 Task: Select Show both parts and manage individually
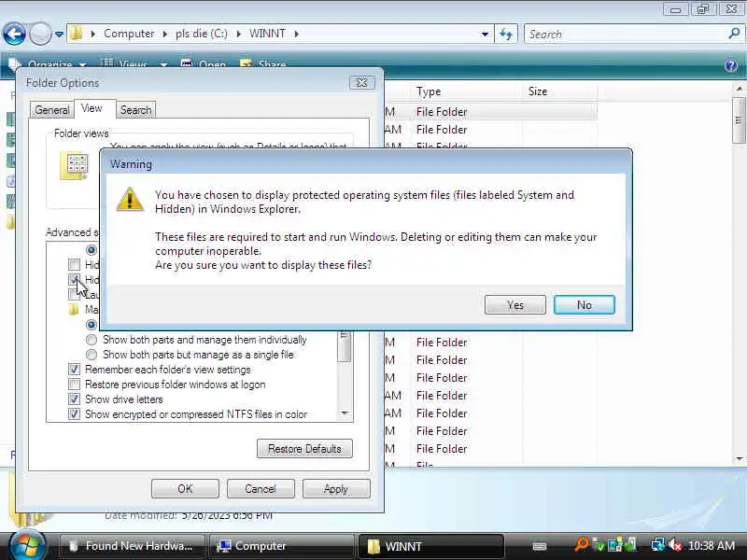(92, 340)
